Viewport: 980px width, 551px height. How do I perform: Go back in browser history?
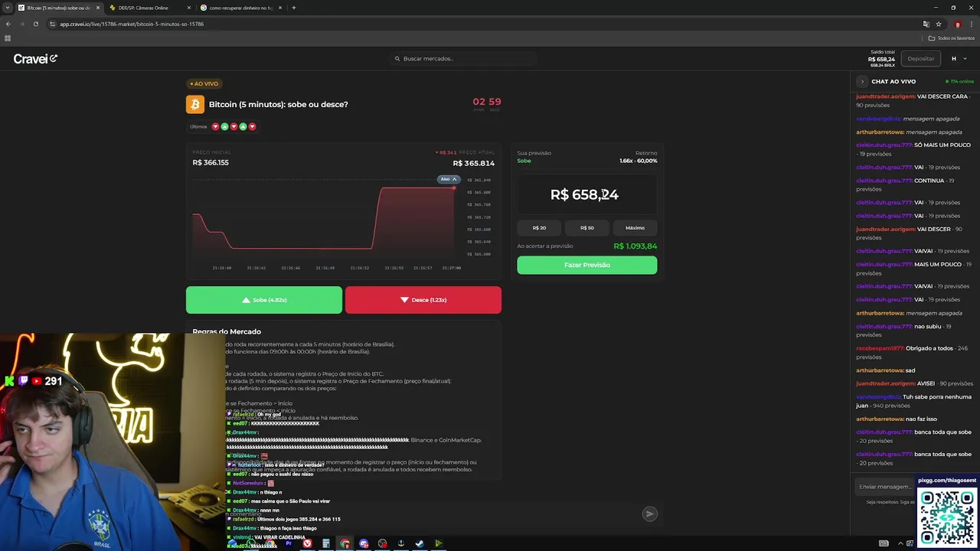8,24
